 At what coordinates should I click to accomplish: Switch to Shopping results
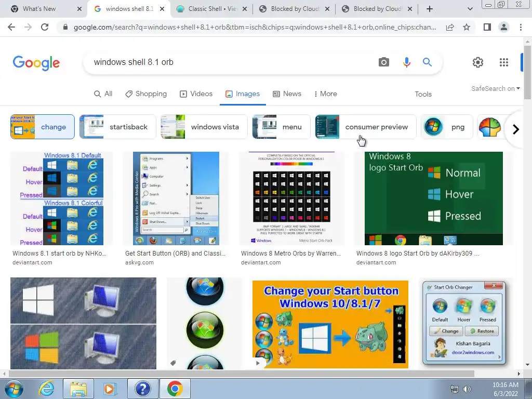[146, 94]
